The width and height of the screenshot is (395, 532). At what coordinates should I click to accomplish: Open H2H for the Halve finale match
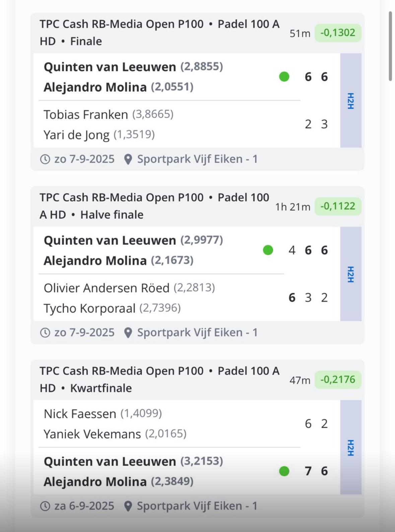tap(351, 274)
